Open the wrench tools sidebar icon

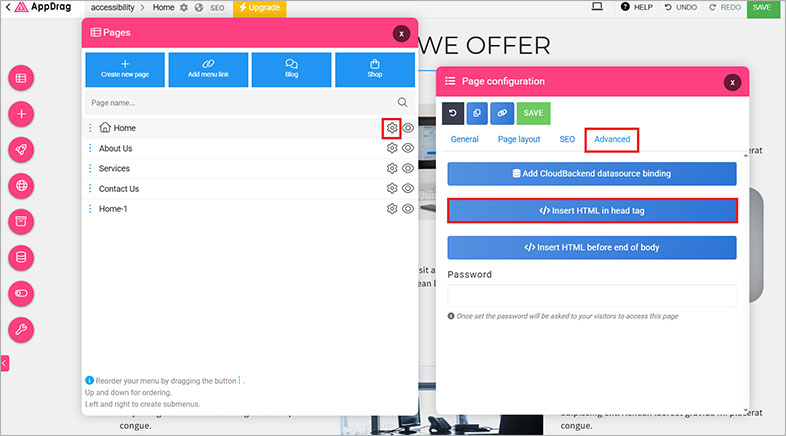point(22,328)
